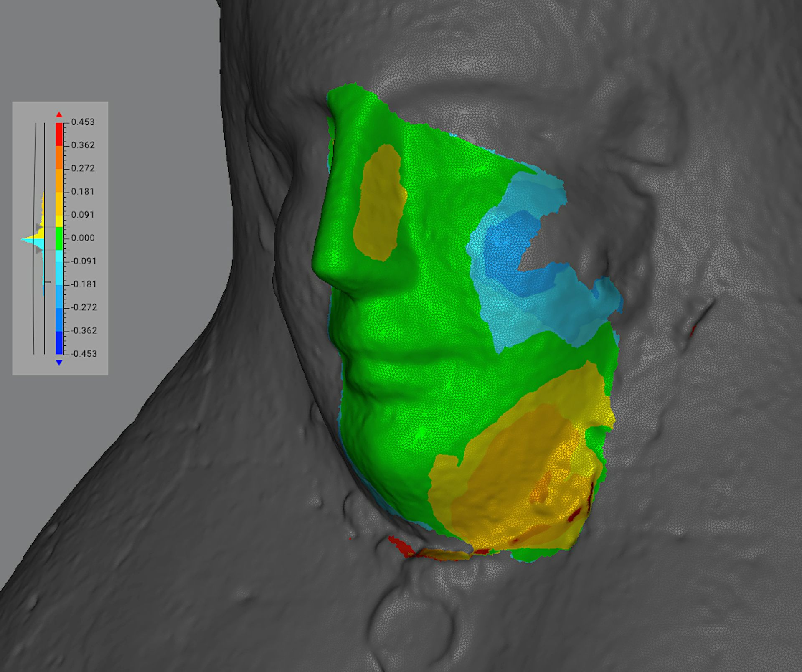The width and height of the screenshot is (802, 672).
Task: Click the red spot under the chin
Action: click(400, 545)
